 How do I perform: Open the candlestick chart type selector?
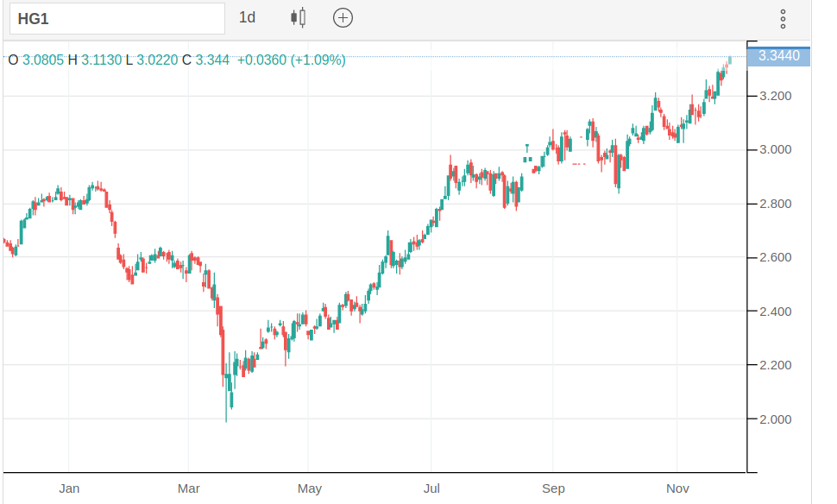coord(299,17)
